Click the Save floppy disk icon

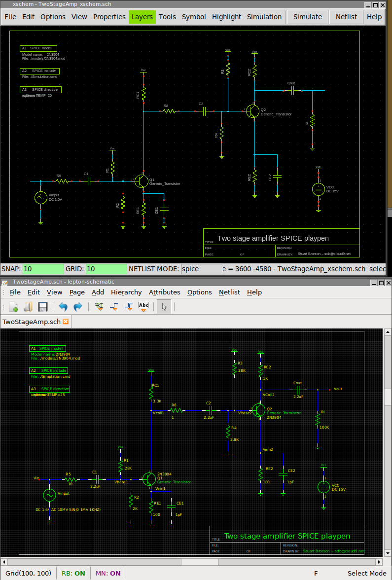(x=43, y=307)
